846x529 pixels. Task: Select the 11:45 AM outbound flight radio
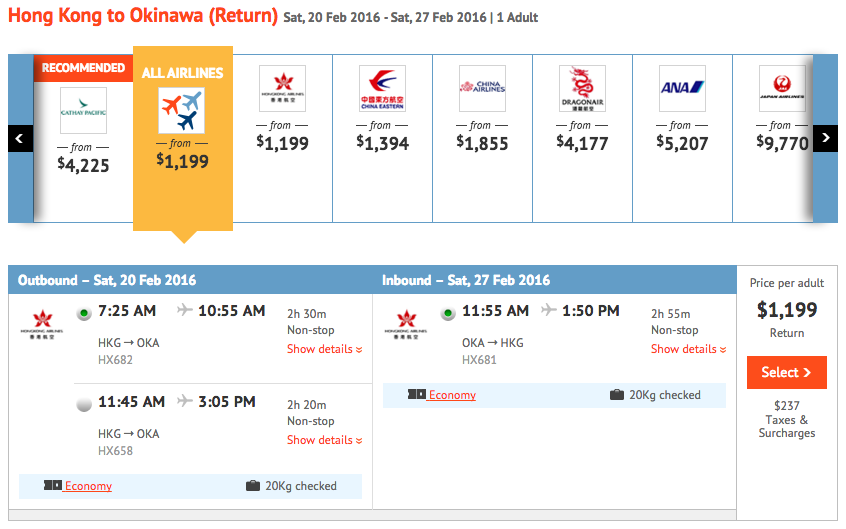(x=84, y=404)
